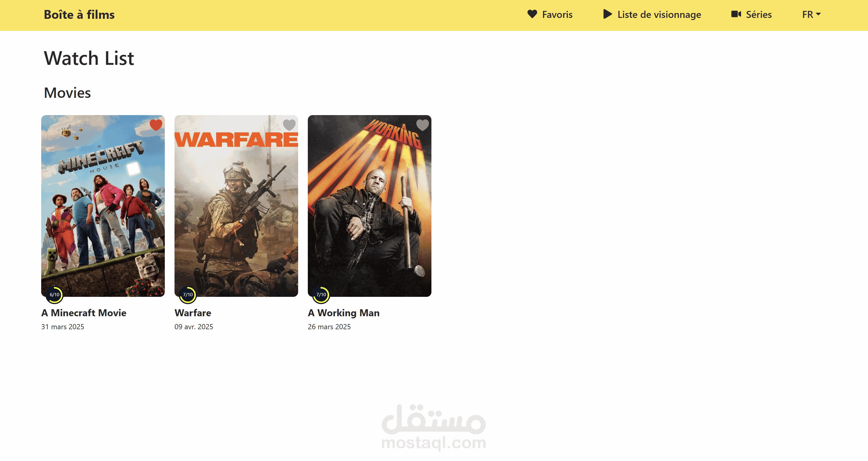868x461 pixels.
Task: Click the caret arrow next to FR
Action: coord(819,14)
